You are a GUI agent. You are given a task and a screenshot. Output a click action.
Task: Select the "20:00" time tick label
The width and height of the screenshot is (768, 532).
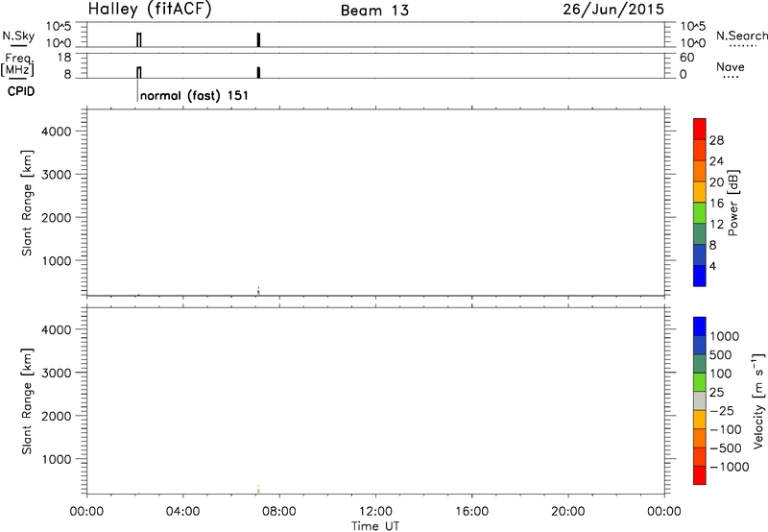(568, 512)
